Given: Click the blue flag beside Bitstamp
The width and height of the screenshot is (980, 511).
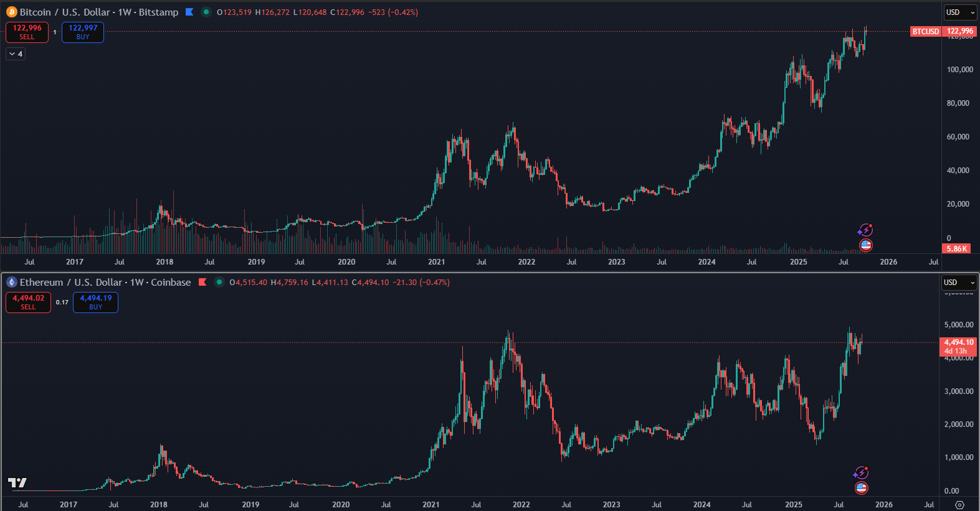Looking at the screenshot, I should 189,12.
